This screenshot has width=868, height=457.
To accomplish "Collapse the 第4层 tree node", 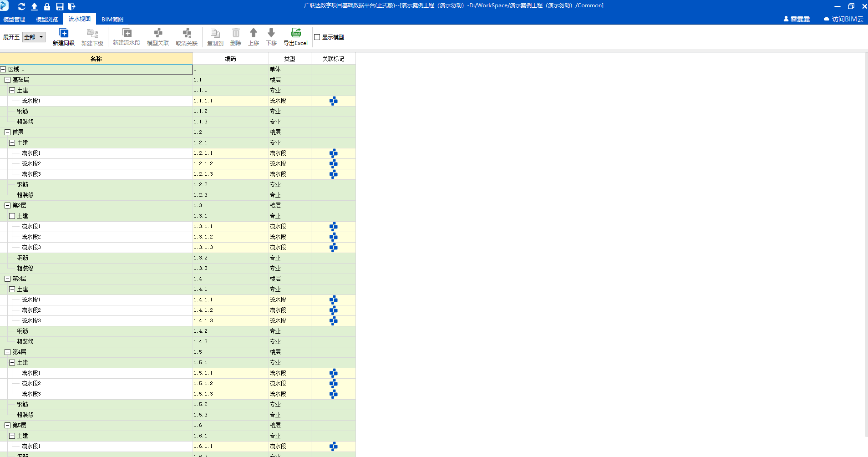I will [7, 352].
